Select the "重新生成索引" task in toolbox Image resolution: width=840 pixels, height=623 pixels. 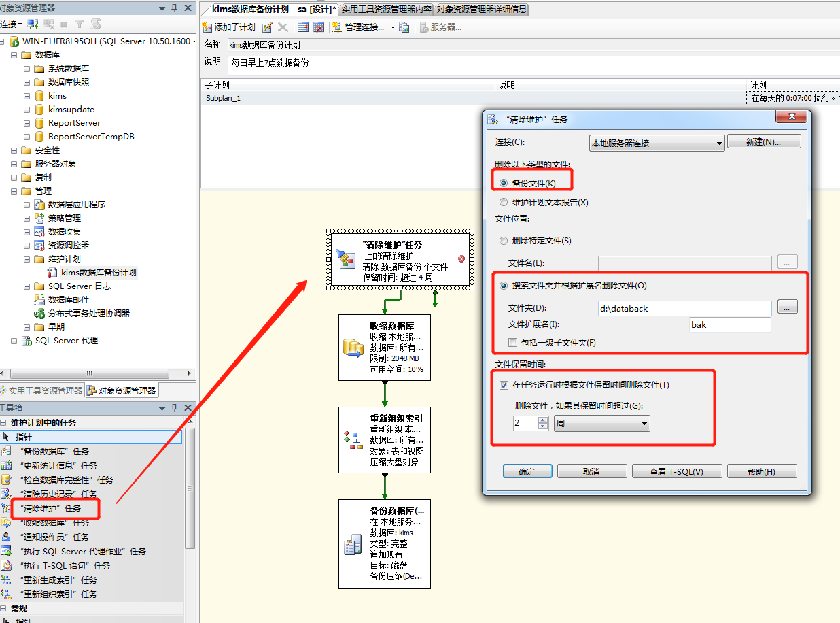(58, 579)
